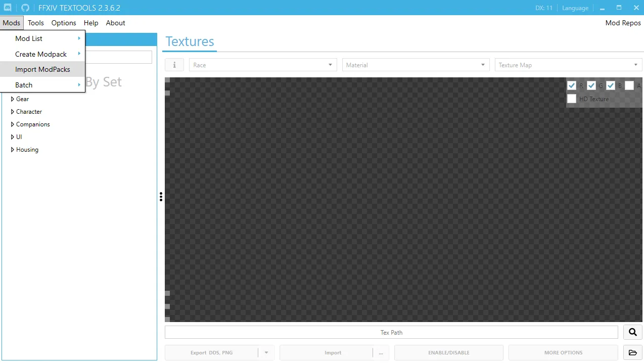
Task: Click the info icon beside Race dropdown
Action: click(x=174, y=65)
